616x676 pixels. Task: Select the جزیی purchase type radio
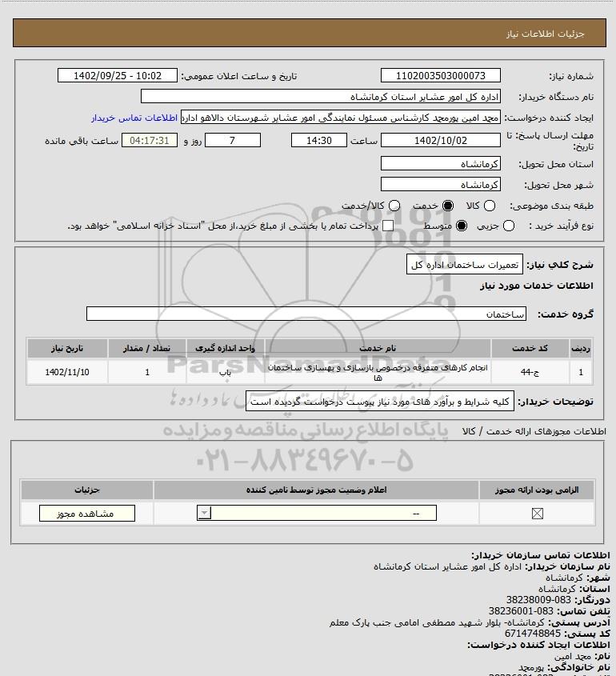509,226
